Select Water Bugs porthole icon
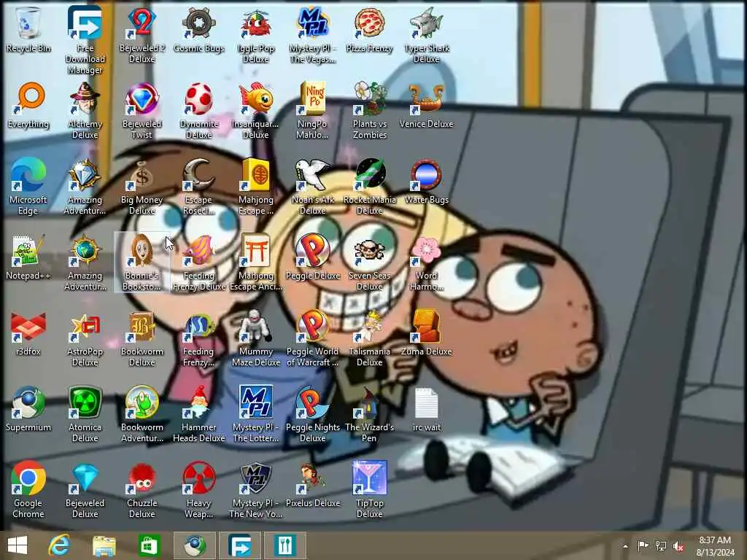The image size is (747, 560). pyautogui.click(x=426, y=182)
